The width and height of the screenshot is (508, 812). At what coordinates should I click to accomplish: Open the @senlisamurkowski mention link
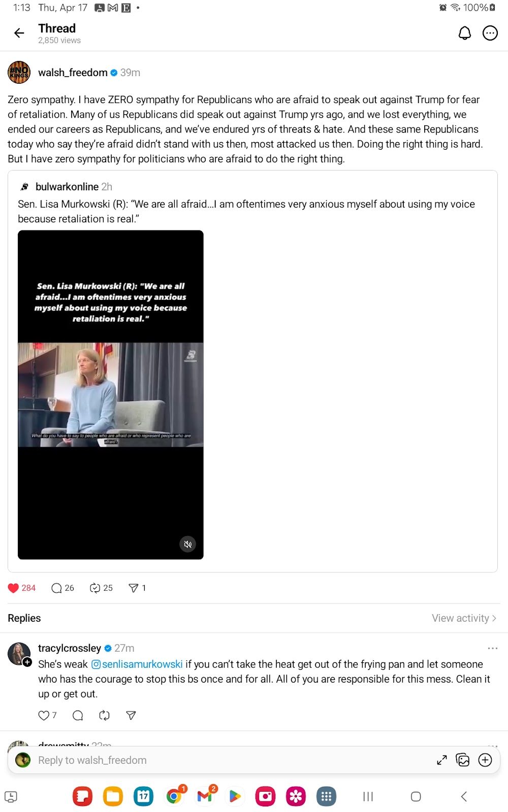pyautogui.click(x=137, y=664)
